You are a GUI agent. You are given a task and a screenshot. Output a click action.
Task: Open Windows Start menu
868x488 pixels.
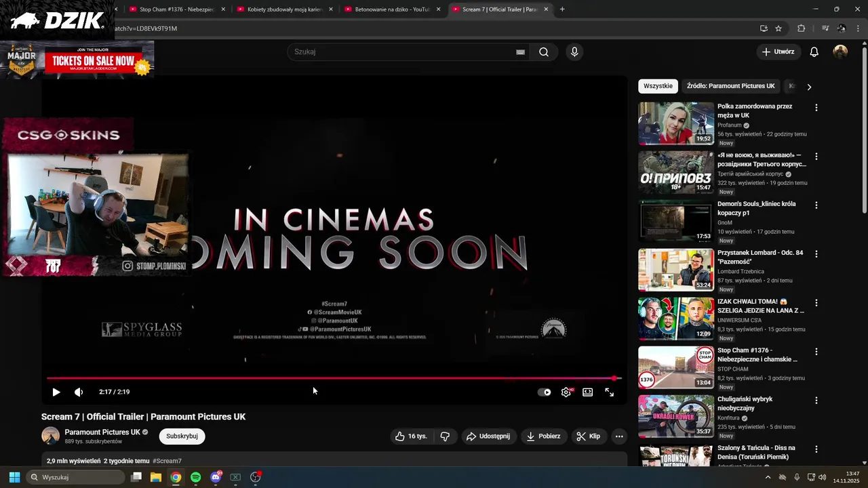14,477
